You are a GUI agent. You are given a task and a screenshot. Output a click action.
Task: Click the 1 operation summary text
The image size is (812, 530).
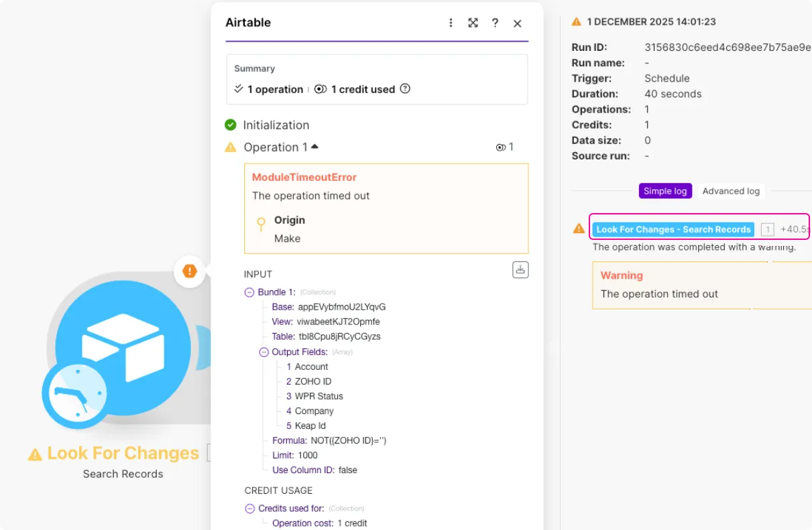pos(275,89)
